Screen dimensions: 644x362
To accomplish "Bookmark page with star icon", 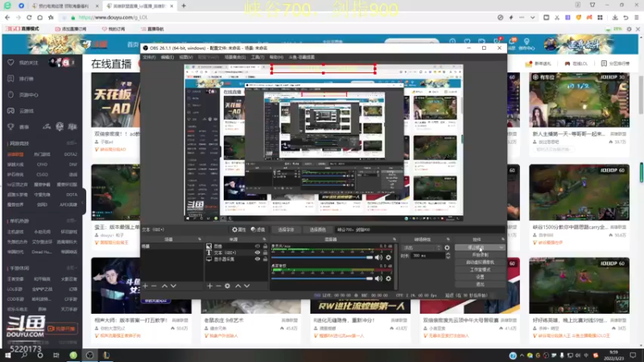I will tap(51, 17).
